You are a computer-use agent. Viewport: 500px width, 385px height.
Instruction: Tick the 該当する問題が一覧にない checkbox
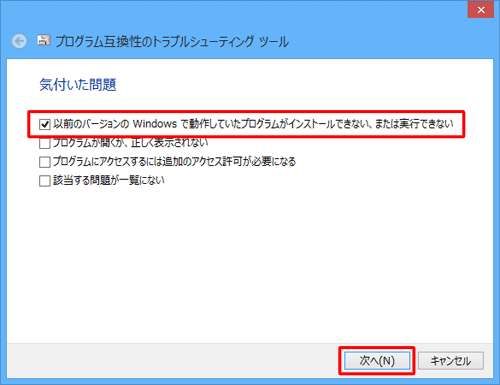[45, 181]
